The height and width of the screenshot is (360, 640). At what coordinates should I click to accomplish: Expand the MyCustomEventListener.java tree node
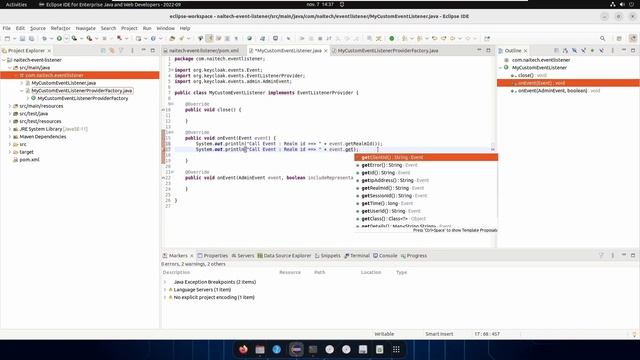tap(22, 83)
